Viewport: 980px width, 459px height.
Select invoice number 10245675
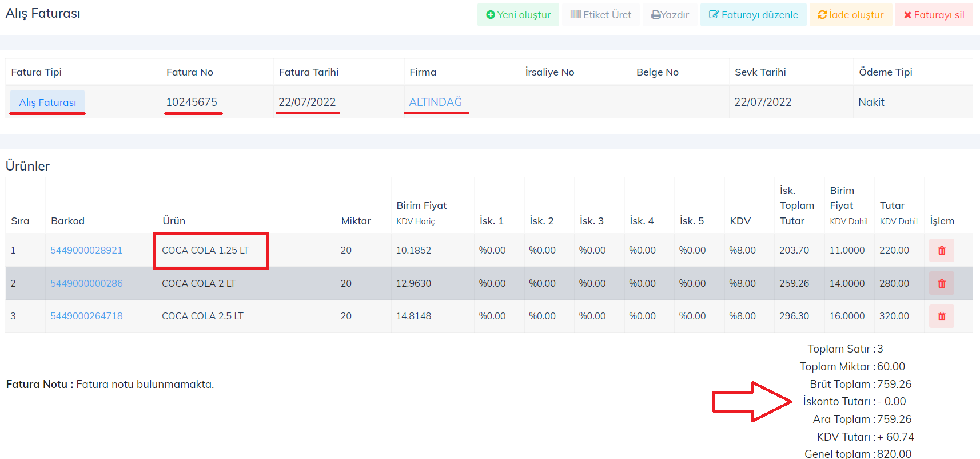192,102
